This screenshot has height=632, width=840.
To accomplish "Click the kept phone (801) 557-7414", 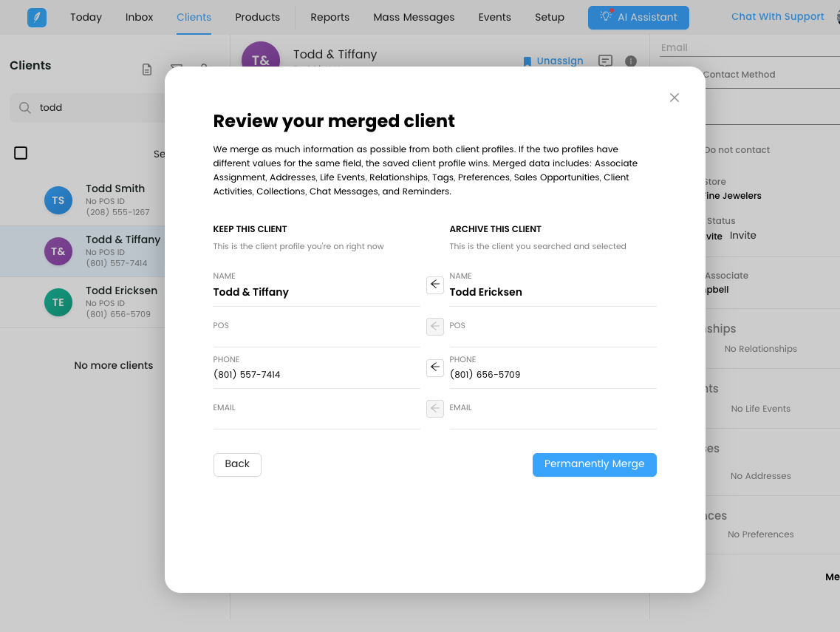I will (247, 375).
